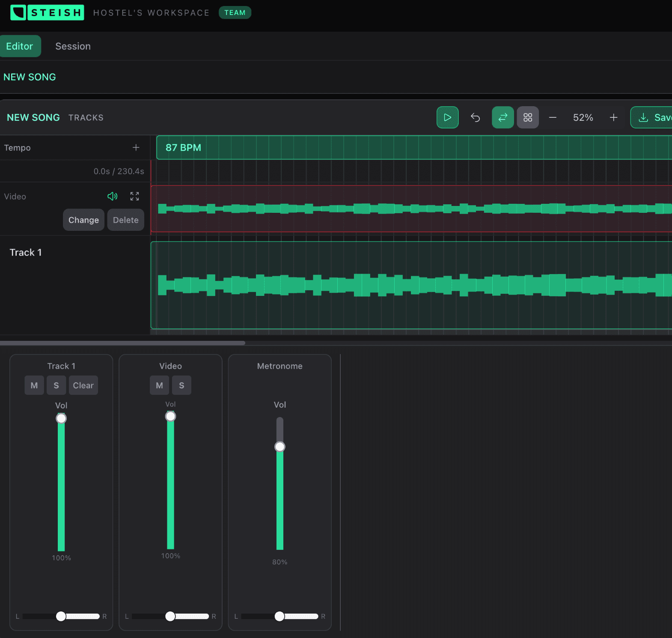
Task: Click the Metronome volume slider handle
Action: point(280,447)
